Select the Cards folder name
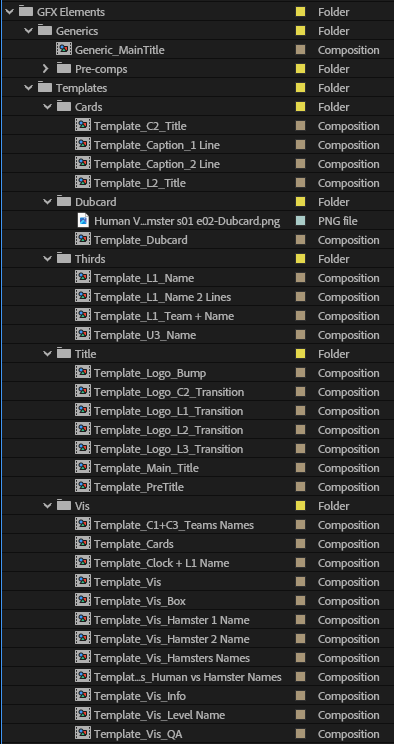 point(88,107)
